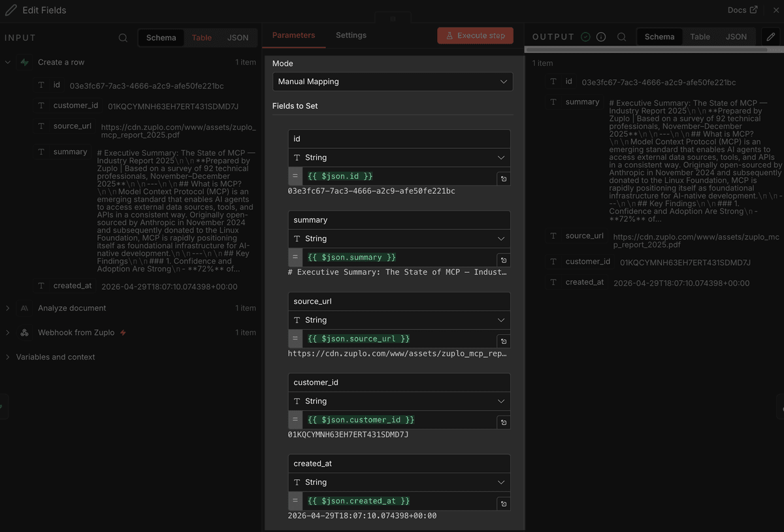Search the OUTPUT panel data

click(x=622, y=37)
